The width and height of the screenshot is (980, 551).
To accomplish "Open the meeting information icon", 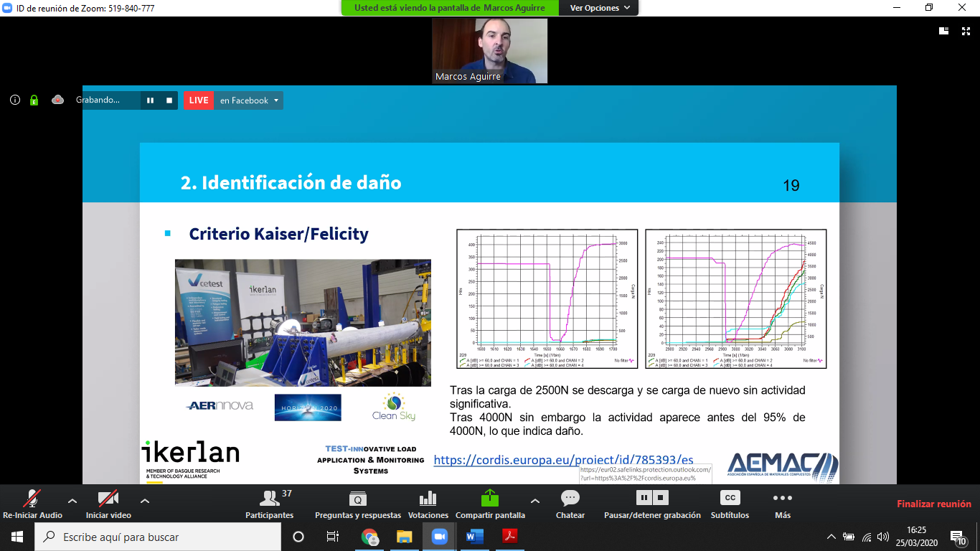I will 15,100.
